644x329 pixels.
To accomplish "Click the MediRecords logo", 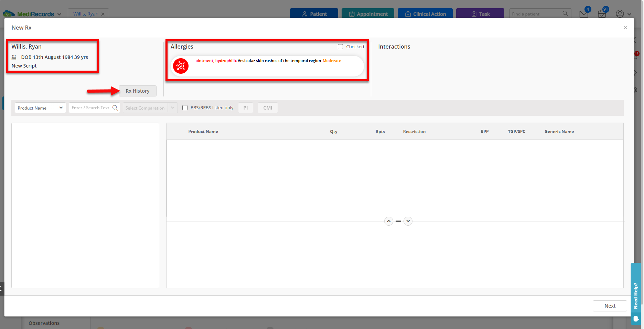I will 29,14.
